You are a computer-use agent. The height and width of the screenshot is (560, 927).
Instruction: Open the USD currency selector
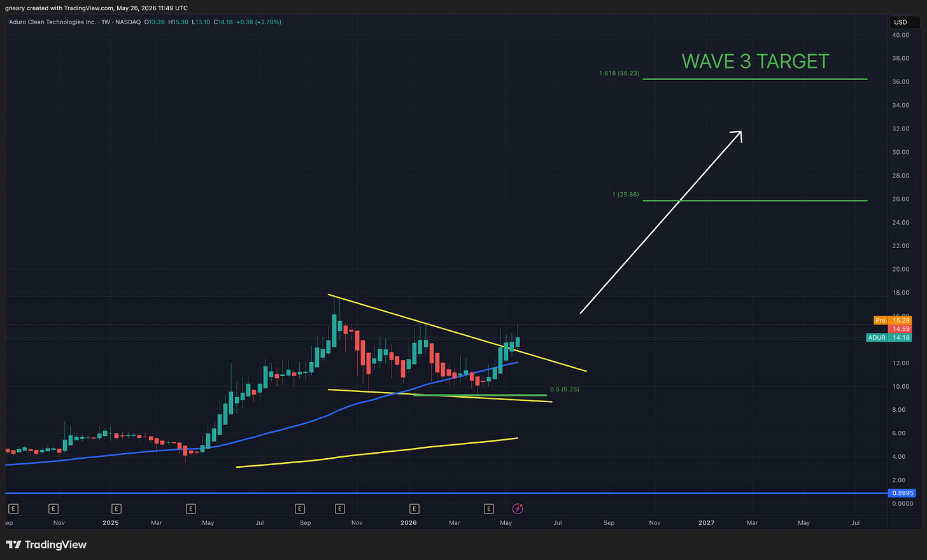pos(904,22)
